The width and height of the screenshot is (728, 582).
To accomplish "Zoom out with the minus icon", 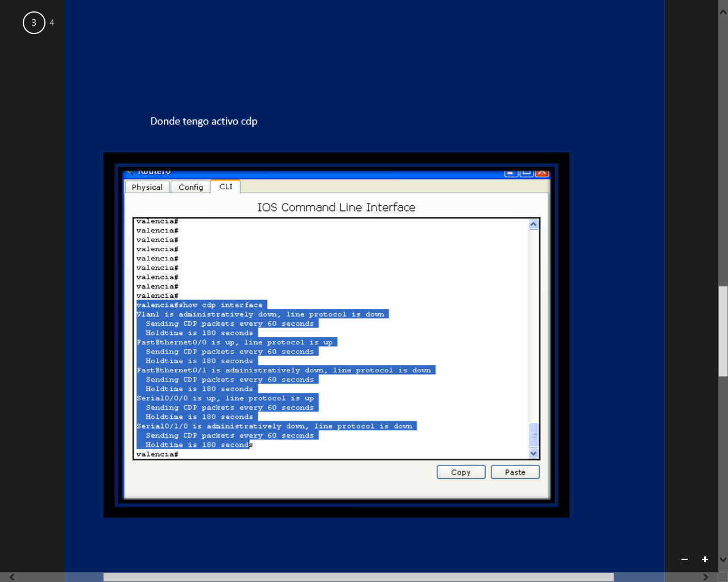I will click(x=685, y=559).
